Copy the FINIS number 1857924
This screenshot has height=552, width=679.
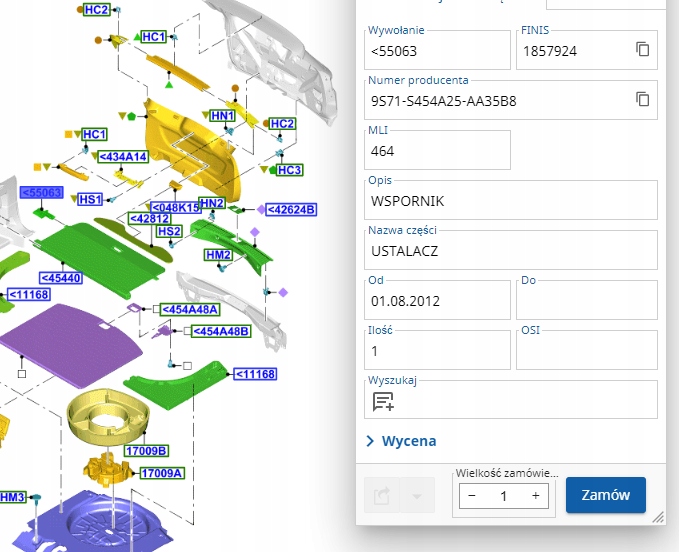643,50
